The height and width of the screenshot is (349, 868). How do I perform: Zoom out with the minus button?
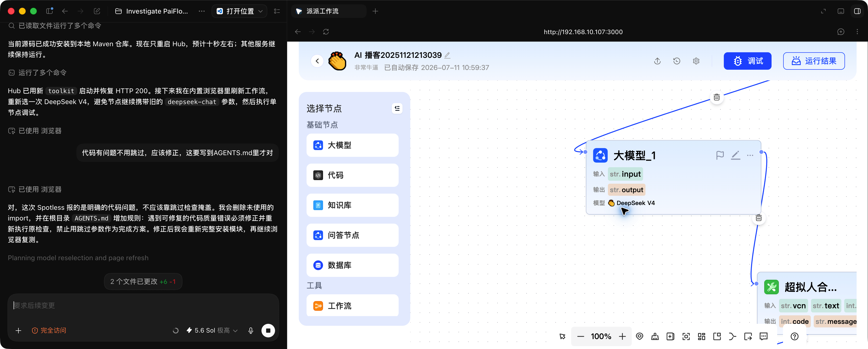581,336
